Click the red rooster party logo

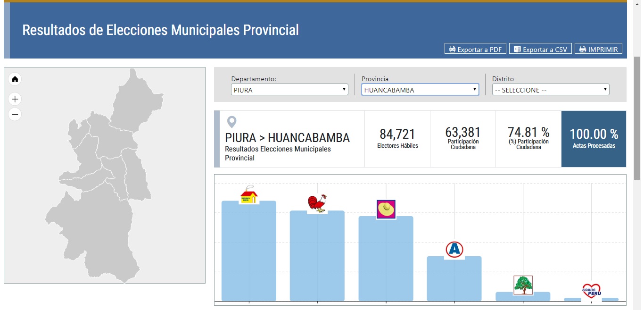[317, 204]
